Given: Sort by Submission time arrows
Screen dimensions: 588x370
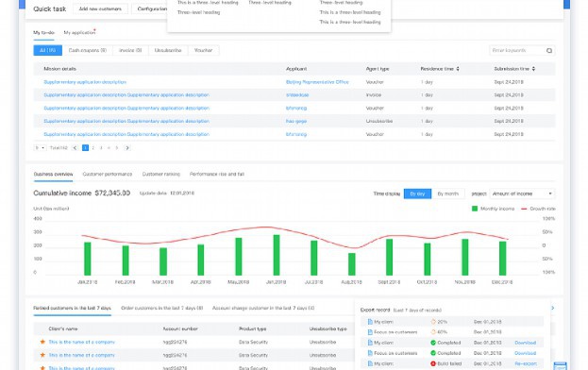Looking at the screenshot, I should coord(533,69).
